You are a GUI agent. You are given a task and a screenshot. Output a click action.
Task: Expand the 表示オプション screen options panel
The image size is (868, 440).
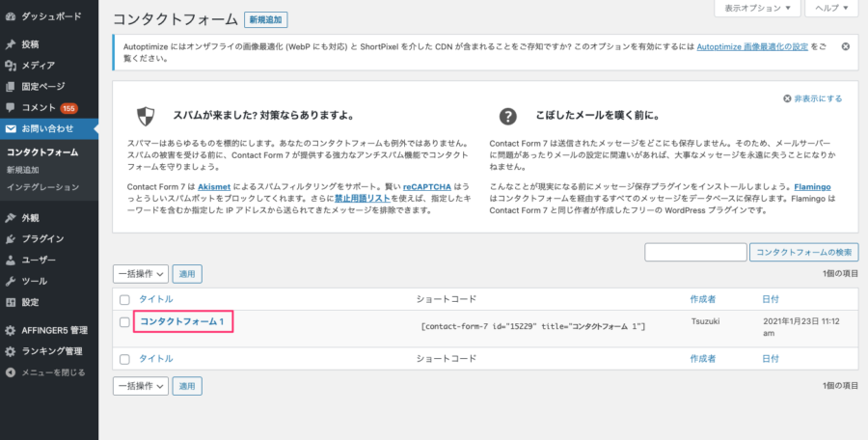[x=754, y=9]
